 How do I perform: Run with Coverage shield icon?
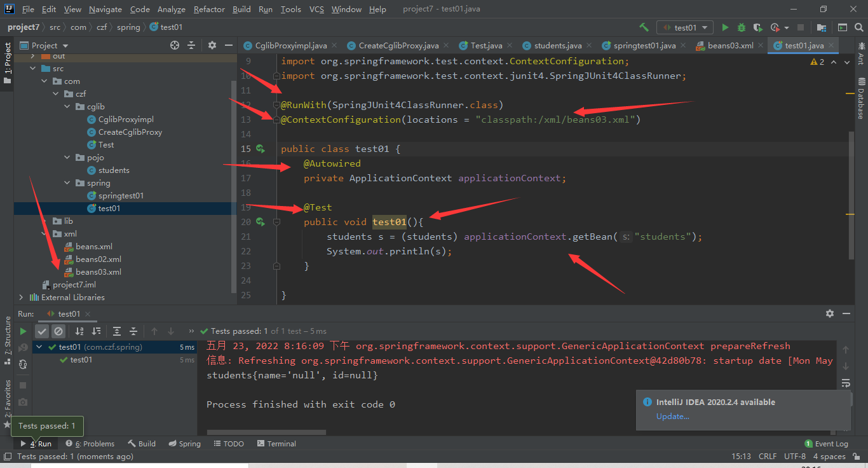[757, 27]
